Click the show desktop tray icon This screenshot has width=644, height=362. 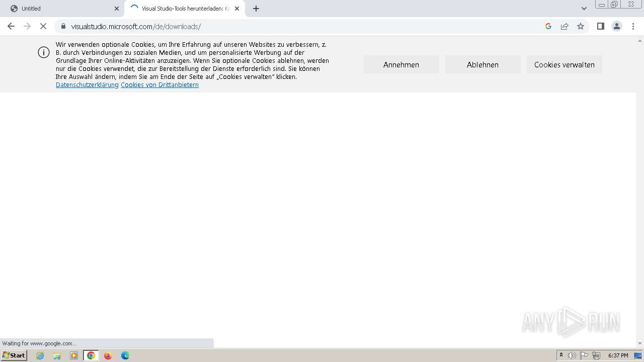click(x=638, y=355)
